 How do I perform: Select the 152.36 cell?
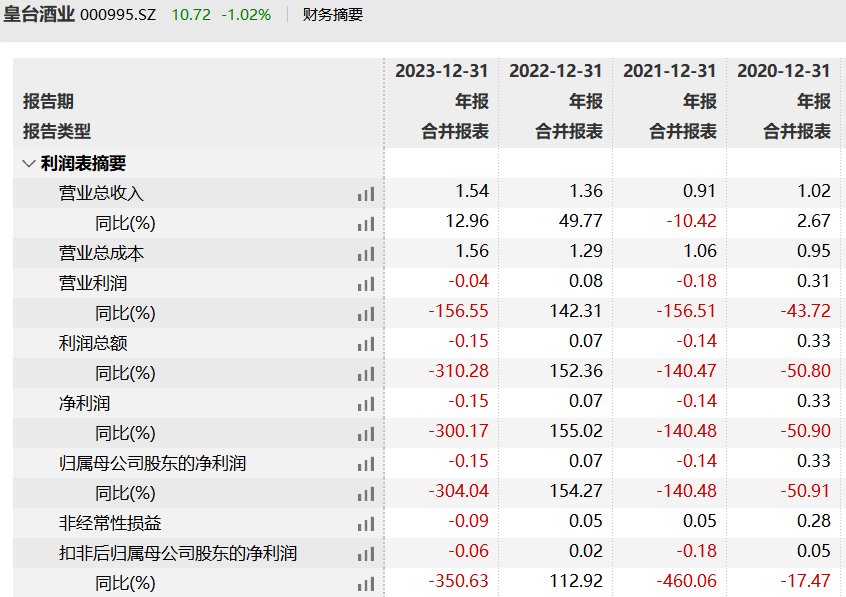point(576,371)
